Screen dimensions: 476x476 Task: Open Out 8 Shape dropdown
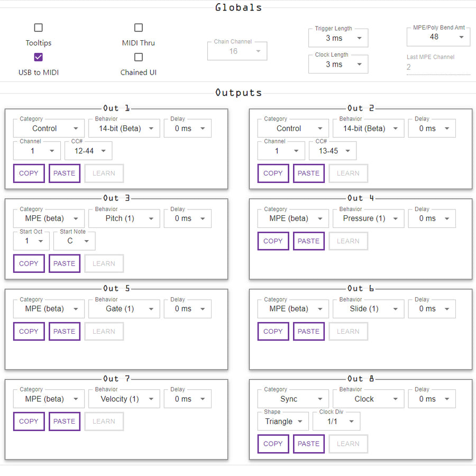[x=283, y=422]
